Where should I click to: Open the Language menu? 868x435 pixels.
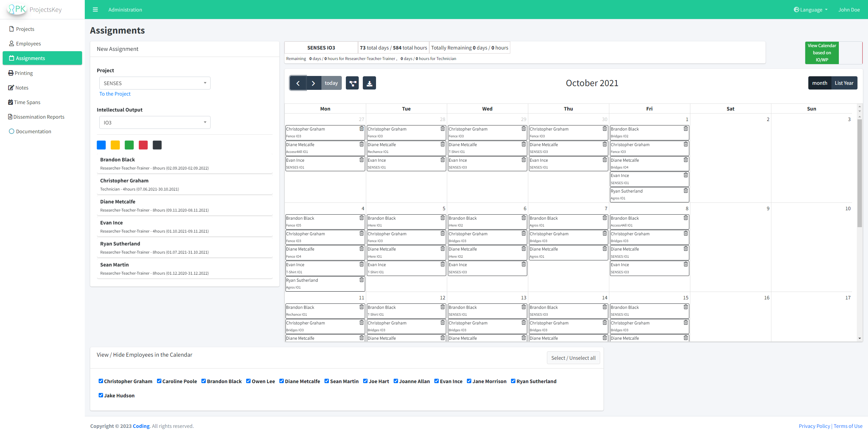pos(811,9)
